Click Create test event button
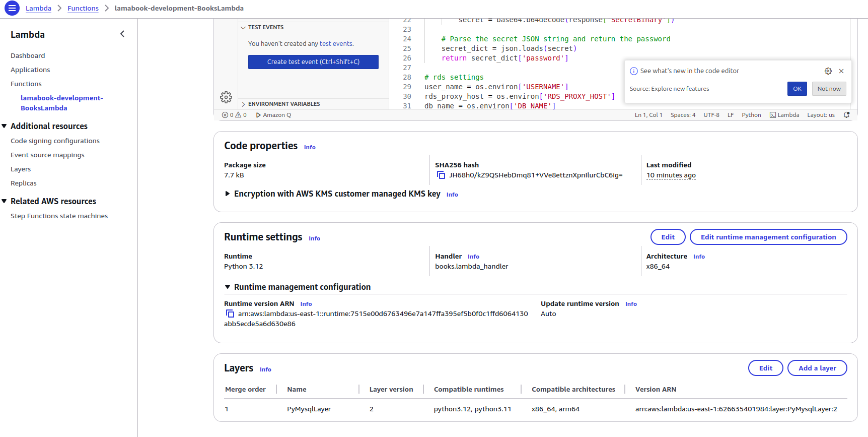 313,62
